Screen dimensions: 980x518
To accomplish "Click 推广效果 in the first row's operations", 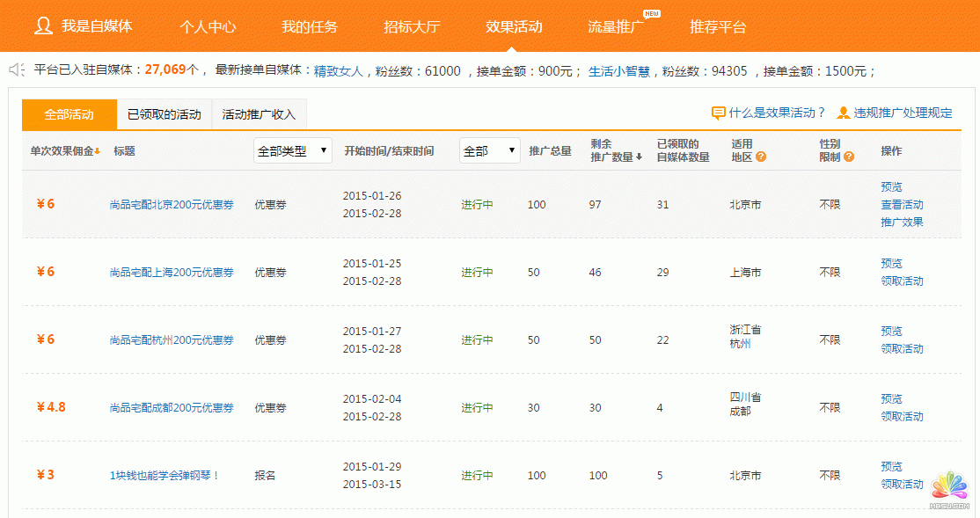I will (x=901, y=222).
